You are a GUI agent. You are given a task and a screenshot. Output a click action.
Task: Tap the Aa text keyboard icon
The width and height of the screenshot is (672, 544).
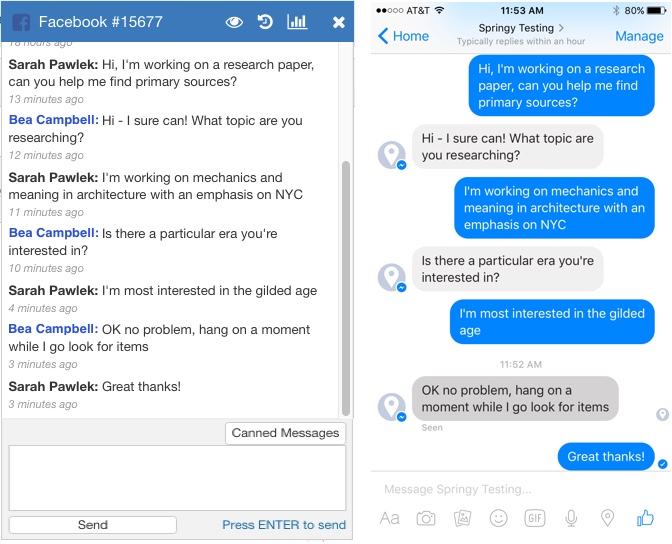[390, 518]
